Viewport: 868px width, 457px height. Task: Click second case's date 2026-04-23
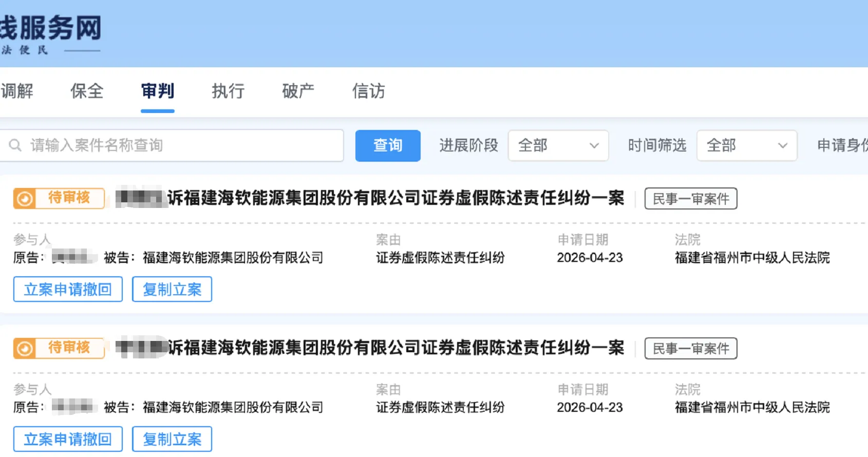click(590, 408)
